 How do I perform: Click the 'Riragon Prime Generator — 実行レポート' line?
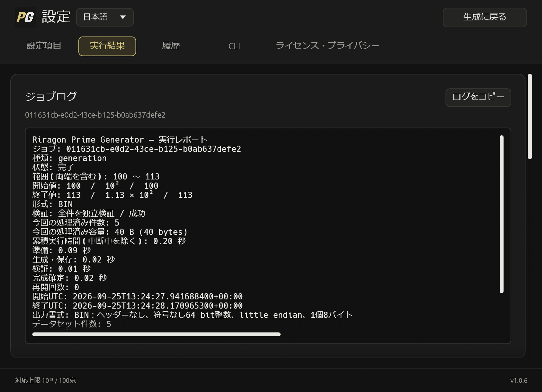tap(120, 140)
